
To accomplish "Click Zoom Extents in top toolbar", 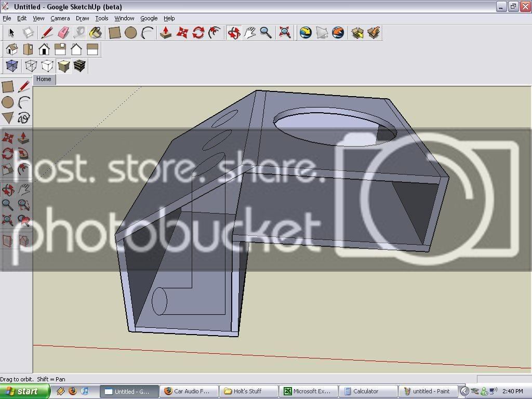I will pyautogui.click(x=285, y=33).
